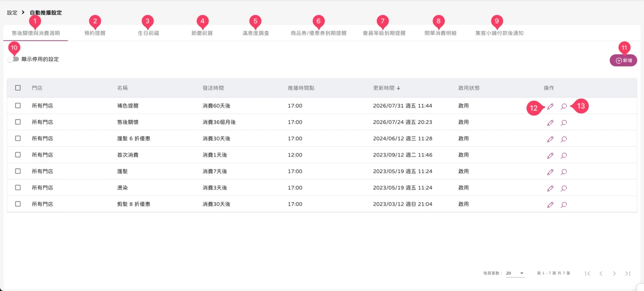644x291 pixels.
Task: Tick checkbox for 護髮 消費7天後 row
Action: point(18,171)
